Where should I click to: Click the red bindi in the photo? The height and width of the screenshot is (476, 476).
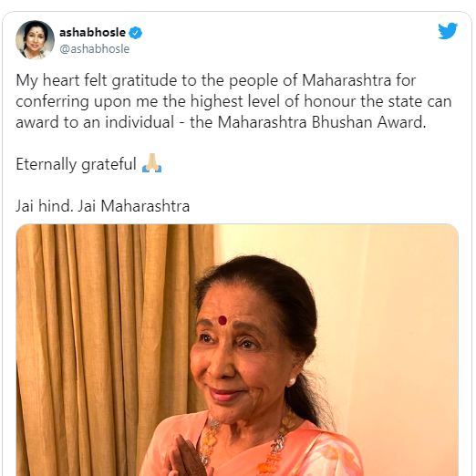(x=222, y=320)
